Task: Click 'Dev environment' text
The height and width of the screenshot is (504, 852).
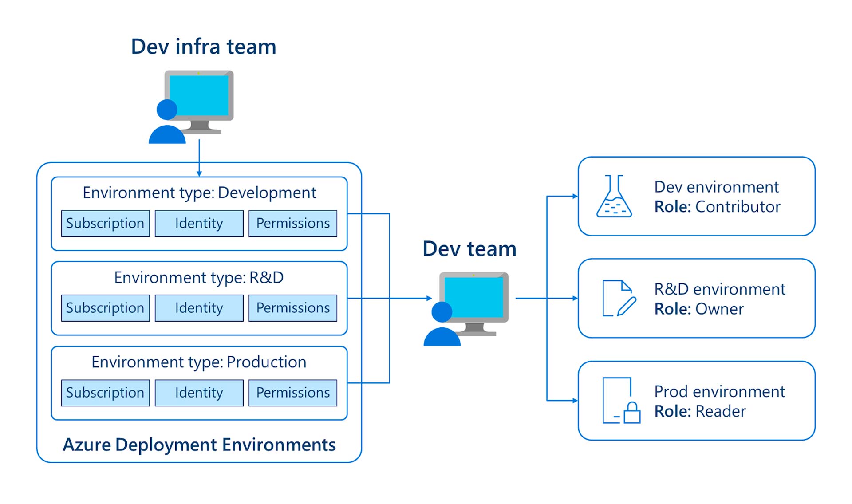Action: (x=717, y=187)
